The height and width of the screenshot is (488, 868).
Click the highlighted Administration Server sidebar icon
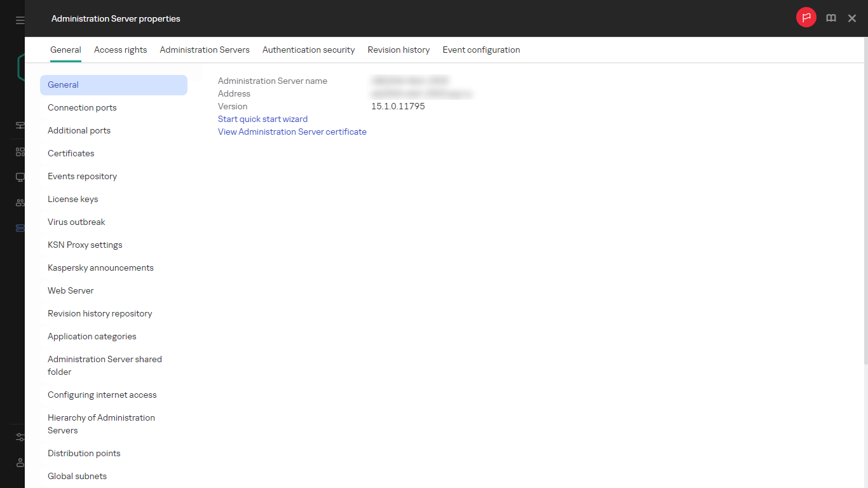point(19,227)
